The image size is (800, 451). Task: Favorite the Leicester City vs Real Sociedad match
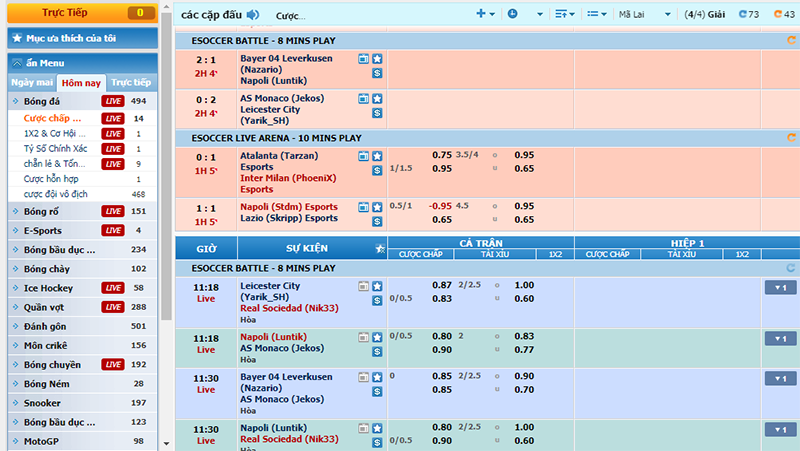[x=377, y=286]
